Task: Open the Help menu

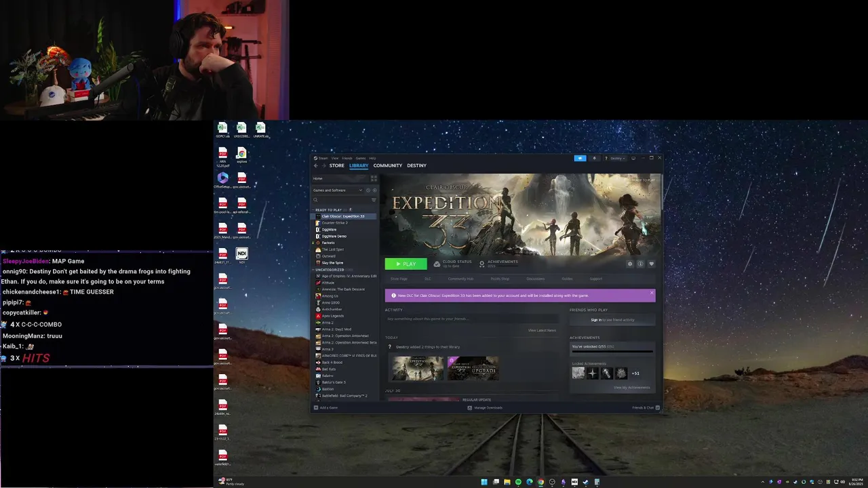Action: pos(372,158)
